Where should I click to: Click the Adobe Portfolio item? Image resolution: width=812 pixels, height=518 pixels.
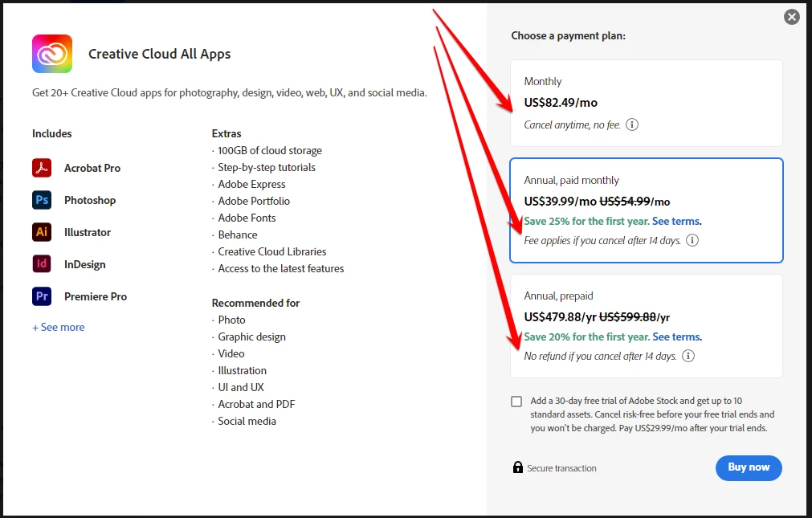[x=254, y=201]
